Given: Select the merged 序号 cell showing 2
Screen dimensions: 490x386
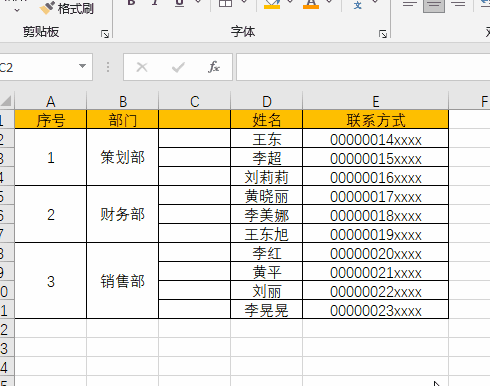Looking at the screenshot, I should pos(51,214).
